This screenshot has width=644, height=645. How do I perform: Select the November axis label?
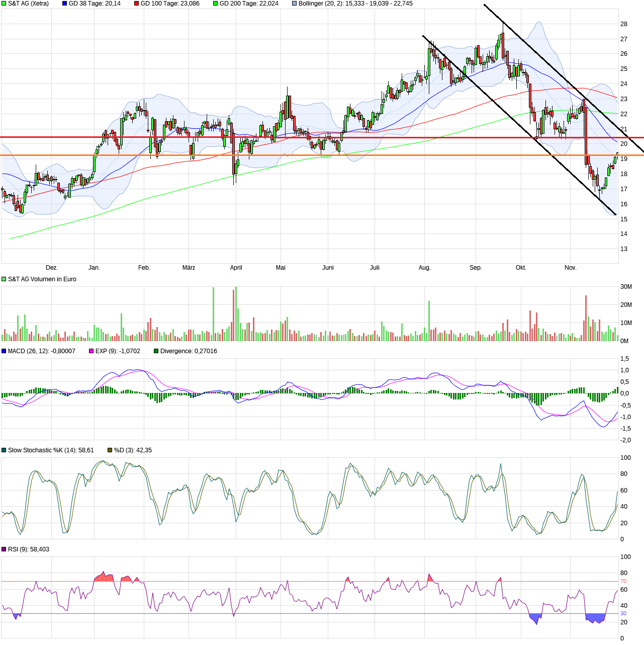tap(570, 268)
